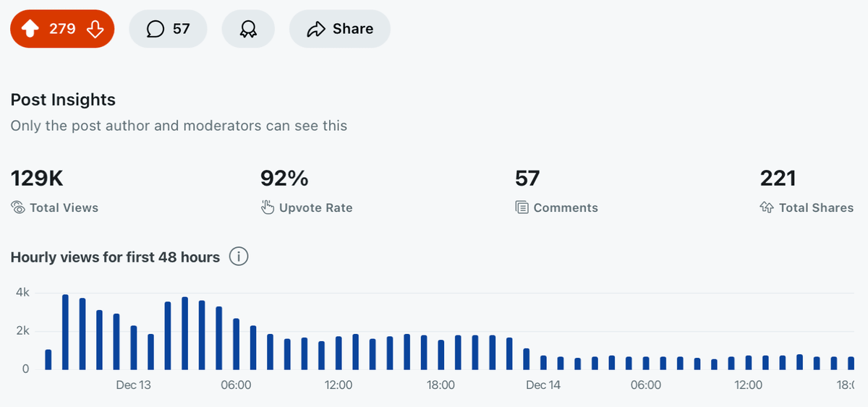Click the Dec 14 label on chart axis

tap(543, 385)
